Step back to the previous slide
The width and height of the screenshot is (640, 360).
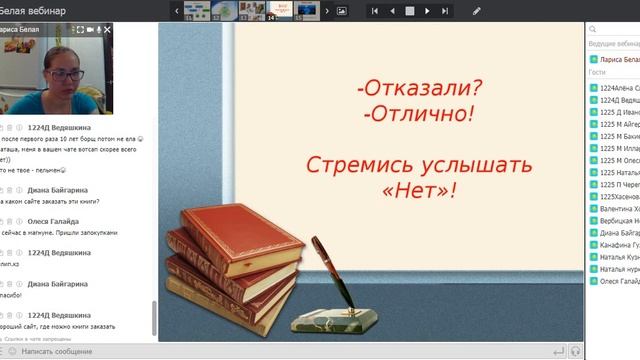(392, 11)
